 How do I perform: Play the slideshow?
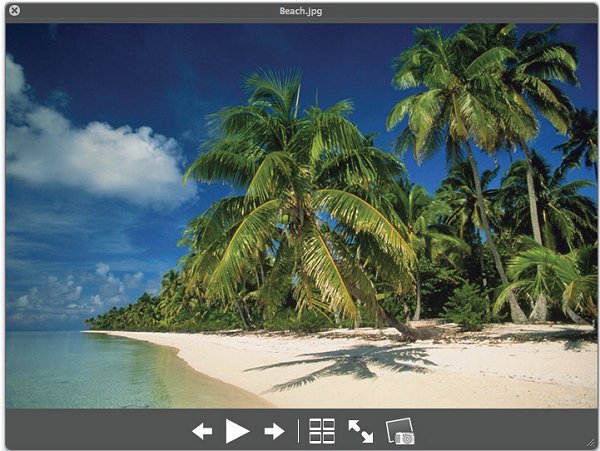pos(237,431)
